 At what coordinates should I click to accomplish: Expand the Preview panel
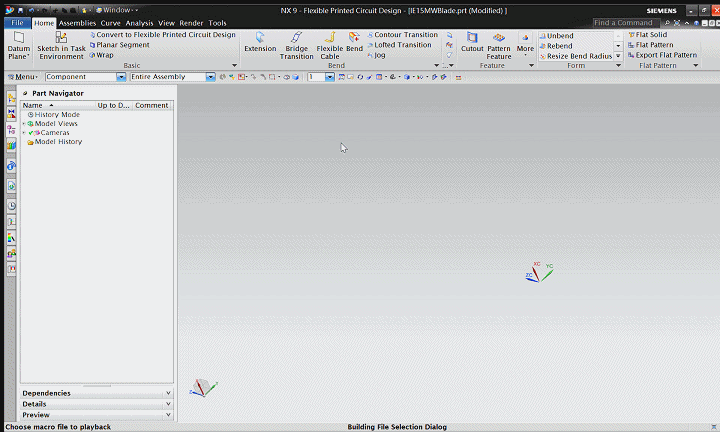click(97, 415)
